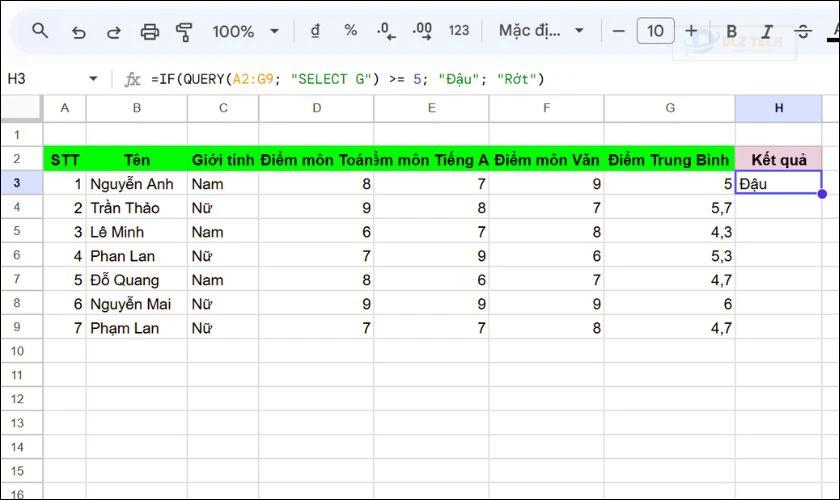Select column G header
Viewport: 840px width, 500px height.
tap(670, 108)
